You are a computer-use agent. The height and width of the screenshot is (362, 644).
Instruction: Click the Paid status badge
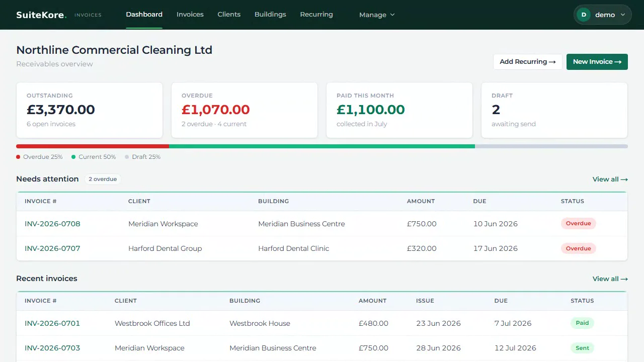582,323
